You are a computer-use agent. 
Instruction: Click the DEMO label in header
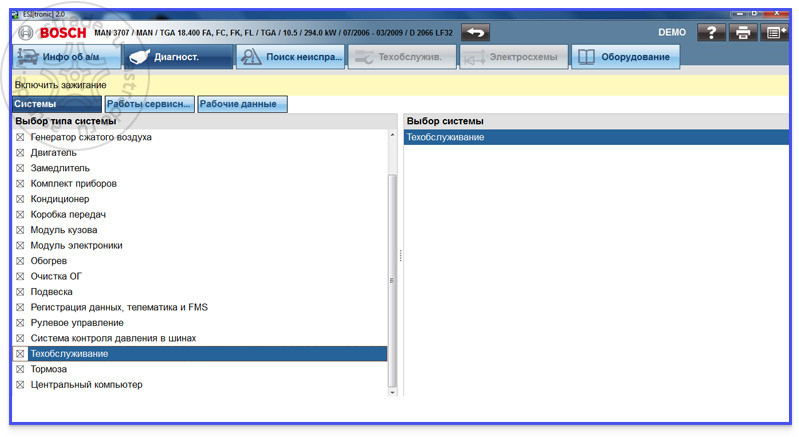[x=672, y=32]
